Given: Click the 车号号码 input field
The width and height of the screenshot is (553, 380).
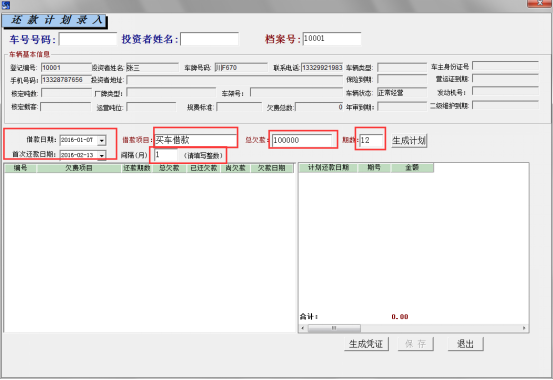Looking at the screenshot, I should click(88, 39).
